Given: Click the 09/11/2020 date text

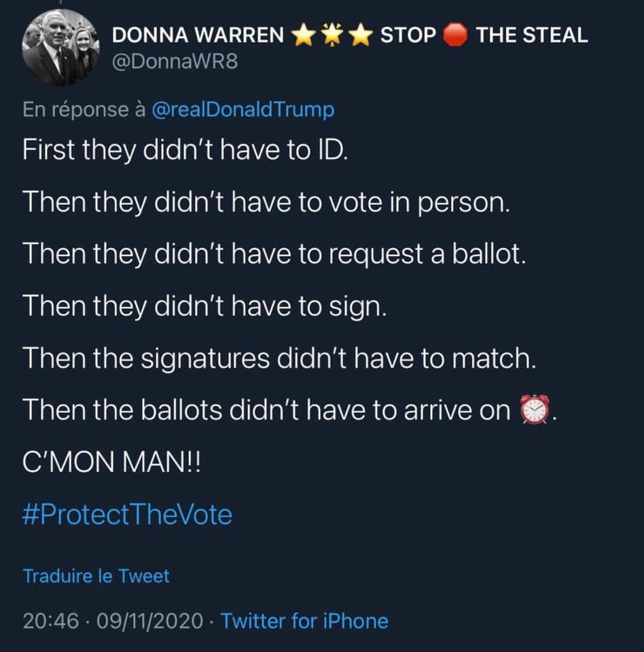Looking at the screenshot, I should click(151, 620).
